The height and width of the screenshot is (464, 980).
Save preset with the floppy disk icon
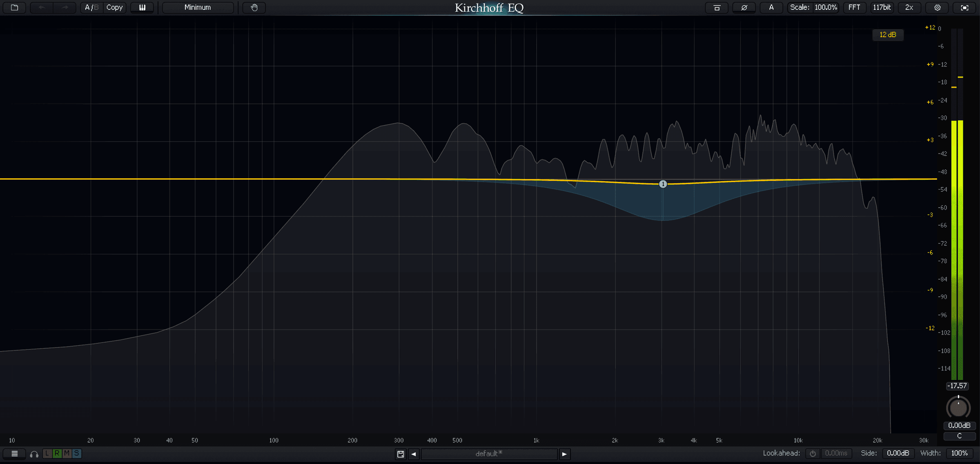click(401, 454)
